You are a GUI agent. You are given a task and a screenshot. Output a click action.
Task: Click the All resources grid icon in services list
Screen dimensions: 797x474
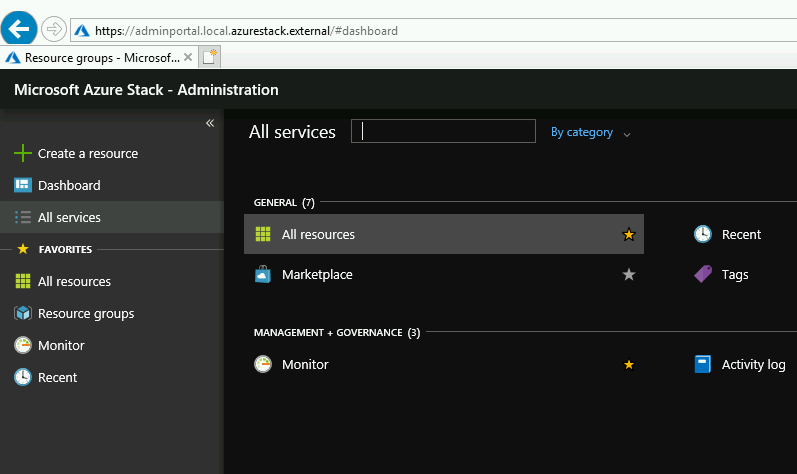pos(263,234)
